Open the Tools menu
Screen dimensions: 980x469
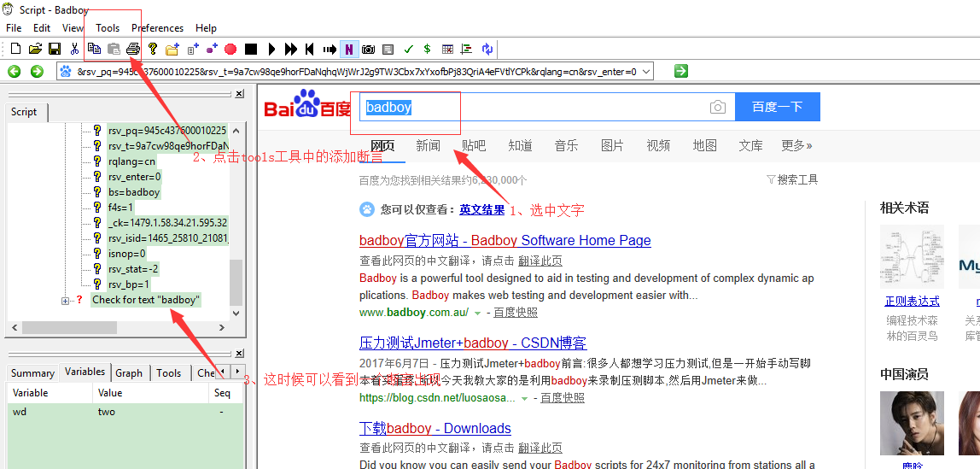tap(108, 28)
